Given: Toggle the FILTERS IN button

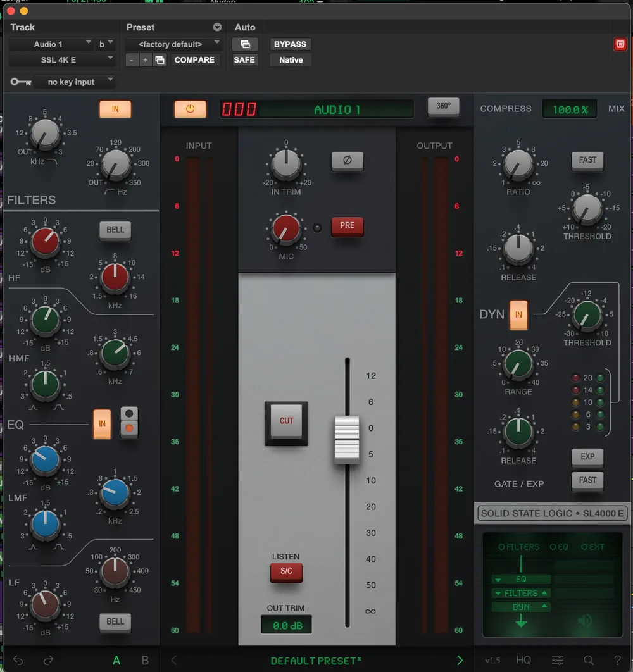Looking at the screenshot, I should 115,109.
